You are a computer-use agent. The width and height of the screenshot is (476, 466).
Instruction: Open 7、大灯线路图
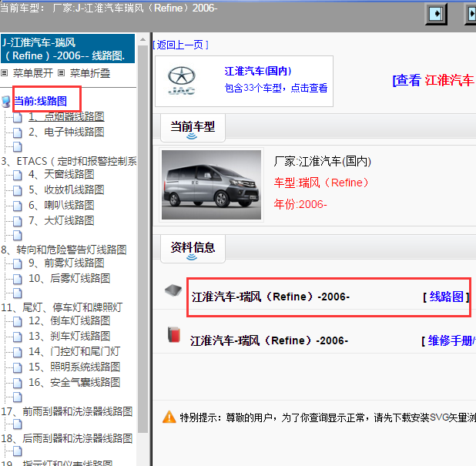[x=62, y=221]
